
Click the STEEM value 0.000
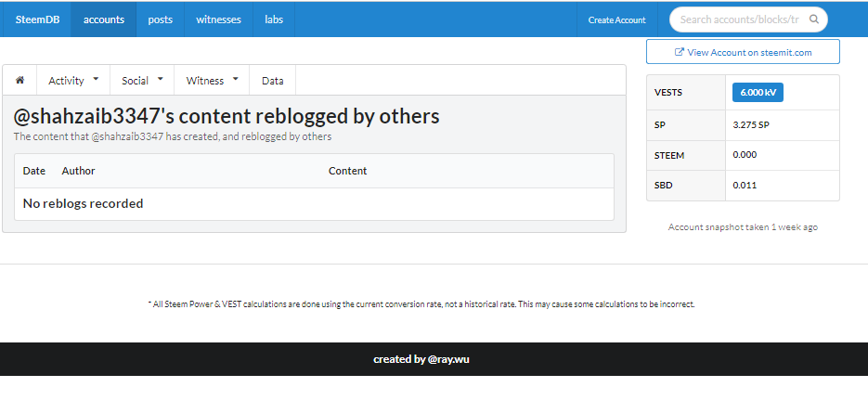click(x=745, y=155)
